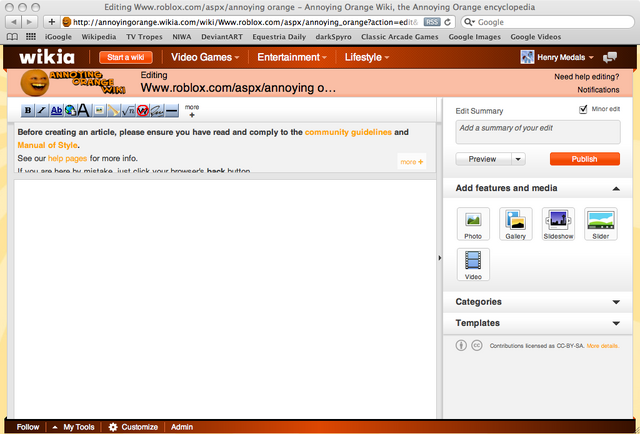Open Manual of Style link
640x434 pixels.
point(47,145)
